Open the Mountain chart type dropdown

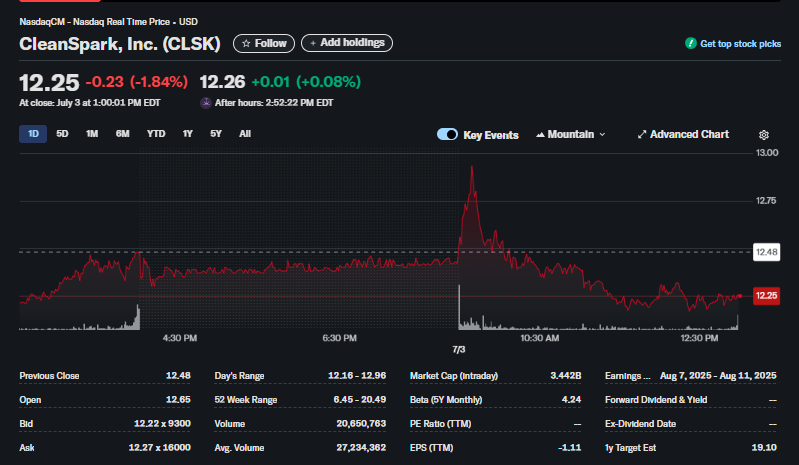tap(571, 134)
